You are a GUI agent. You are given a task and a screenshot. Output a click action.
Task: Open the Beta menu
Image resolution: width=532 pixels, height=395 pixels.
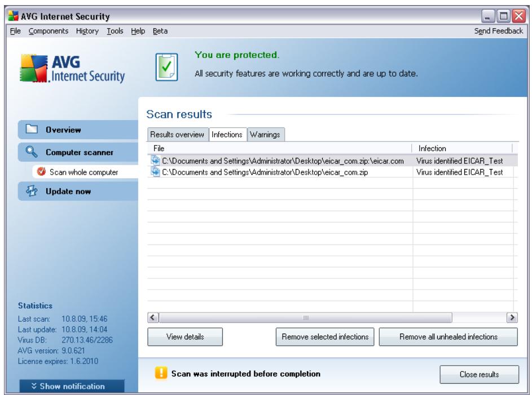[160, 31]
